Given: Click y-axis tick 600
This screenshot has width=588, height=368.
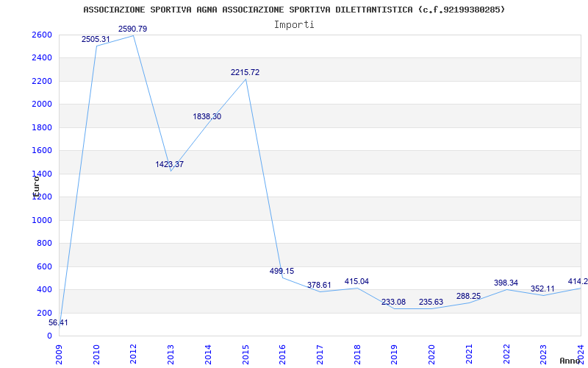Looking at the screenshot, I should pyautogui.click(x=45, y=266).
